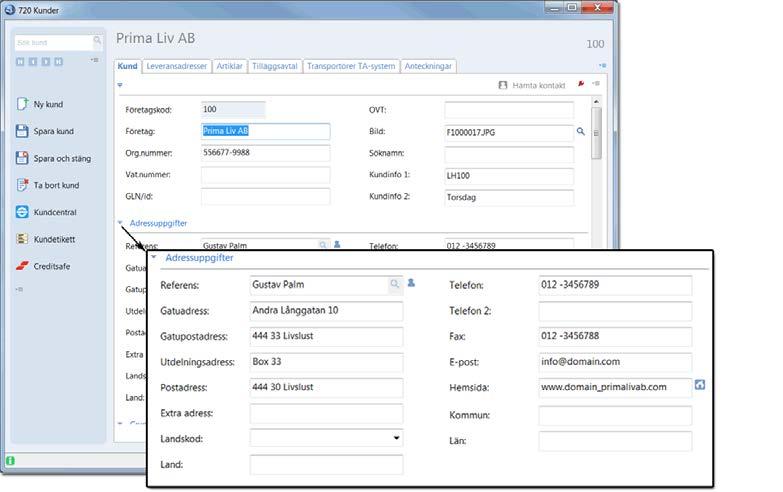Jump to the first customer record
This screenshot has width=783, height=492.
(x=20, y=61)
